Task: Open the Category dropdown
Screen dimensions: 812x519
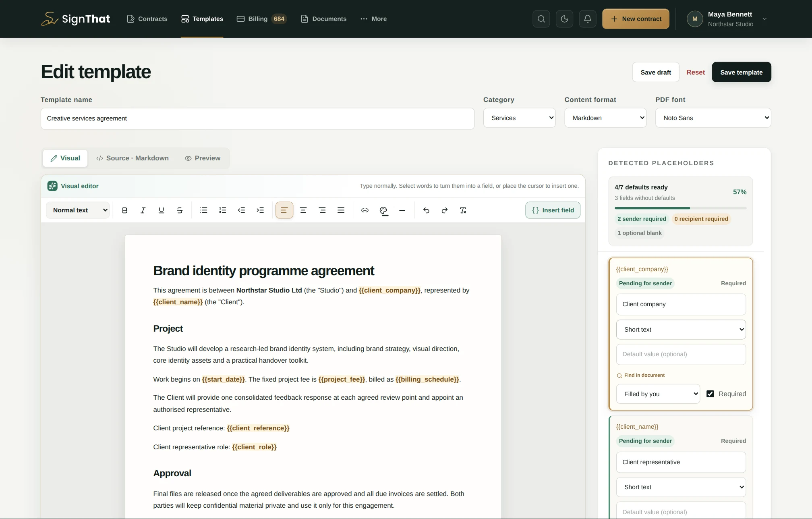Action: (519, 118)
